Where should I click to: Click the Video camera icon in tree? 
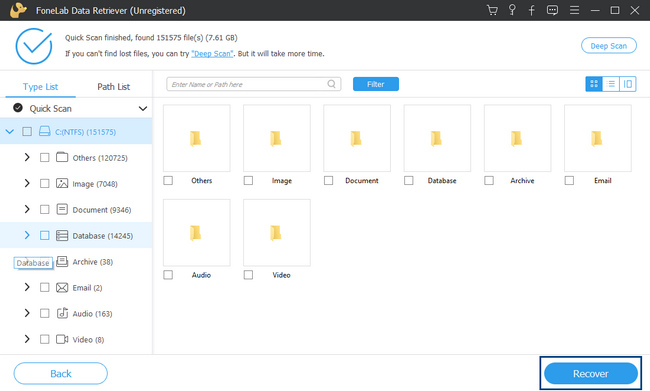[62, 339]
